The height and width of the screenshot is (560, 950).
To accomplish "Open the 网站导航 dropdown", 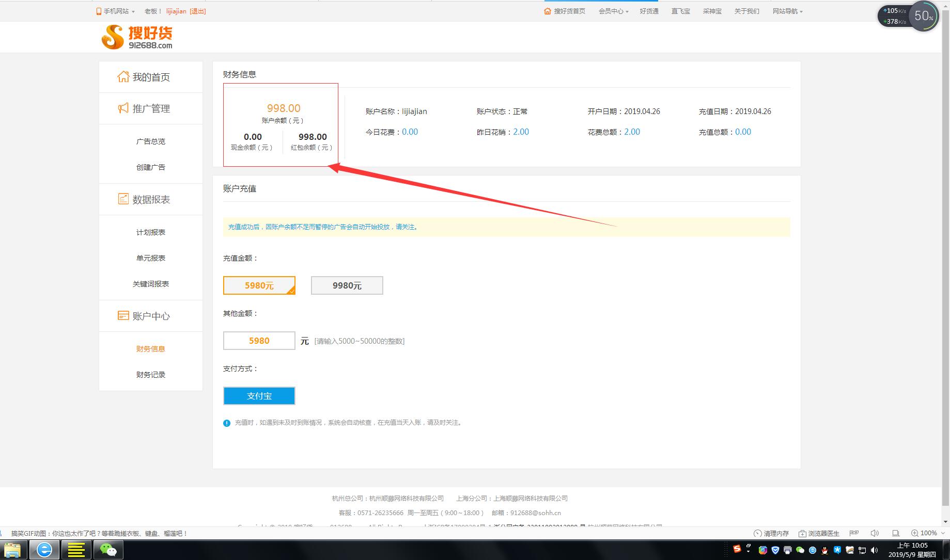I will (787, 11).
